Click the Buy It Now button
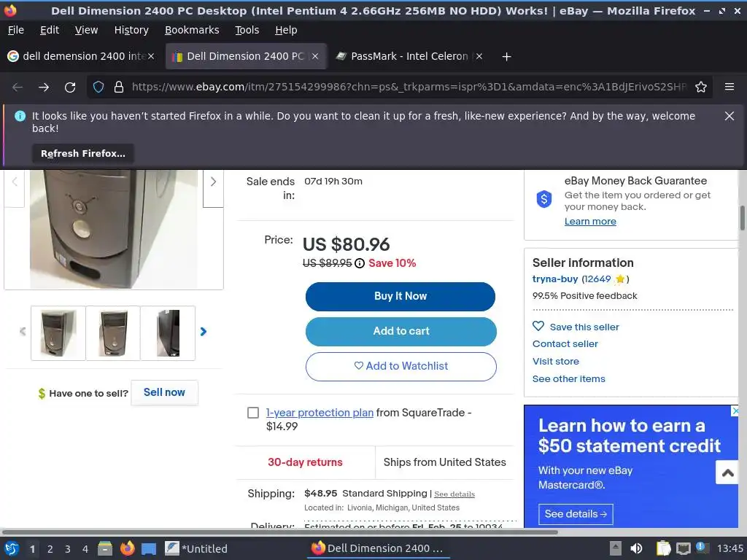747x560 pixels. click(x=400, y=296)
